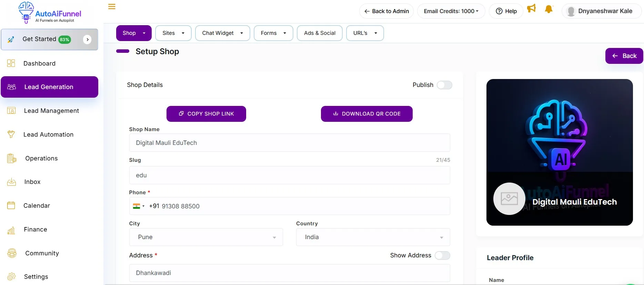Toggle the Publish switch on
This screenshot has height=285, width=644.
444,85
